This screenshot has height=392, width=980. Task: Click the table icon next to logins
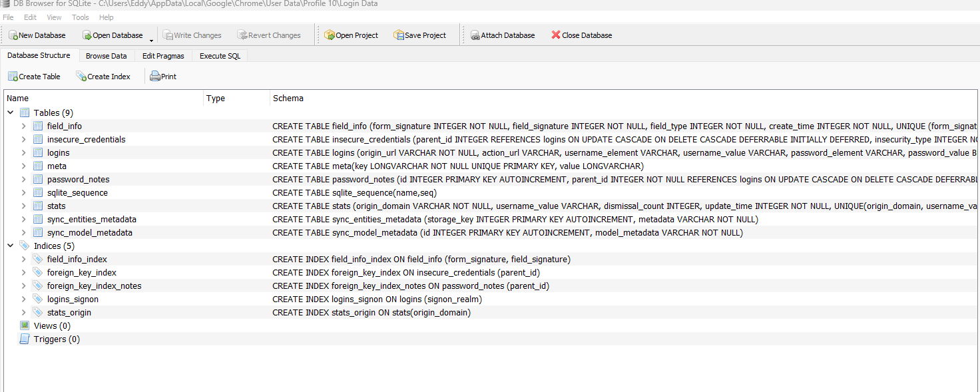point(38,152)
